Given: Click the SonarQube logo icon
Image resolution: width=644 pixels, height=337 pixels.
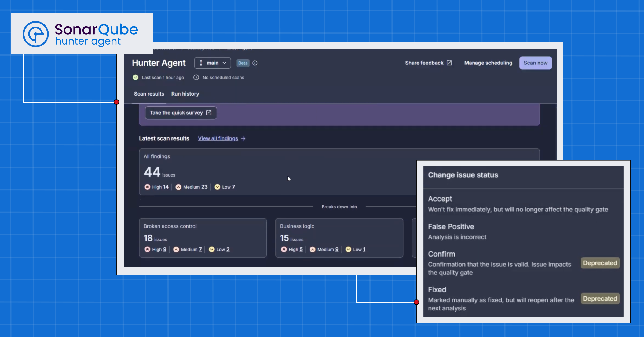Looking at the screenshot, I should point(36,34).
